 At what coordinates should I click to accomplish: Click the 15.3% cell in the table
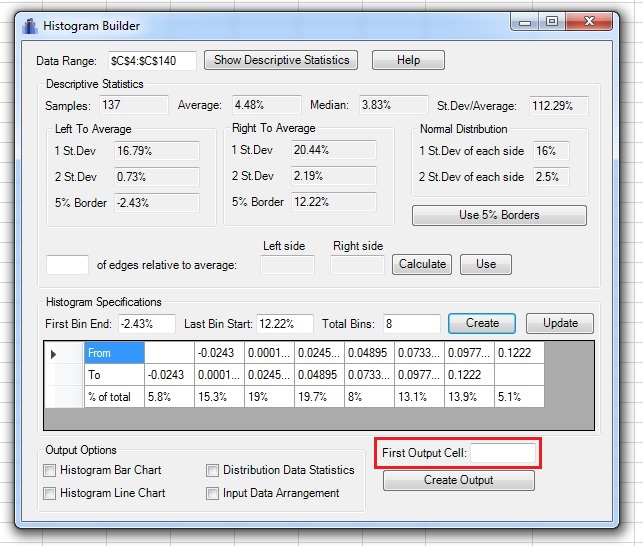pos(219,397)
